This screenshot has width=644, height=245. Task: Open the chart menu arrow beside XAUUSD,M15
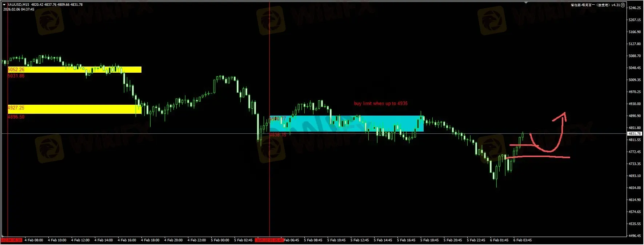4,5
